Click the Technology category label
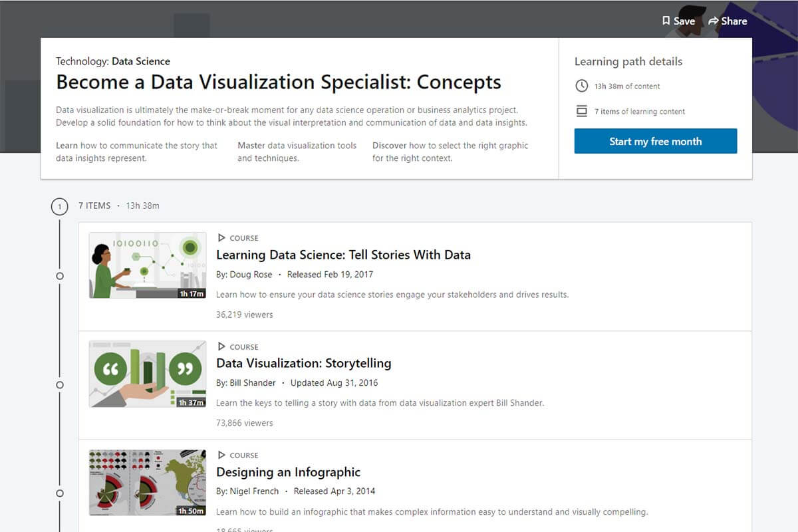The height and width of the screenshot is (532, 798). [82, 61]
